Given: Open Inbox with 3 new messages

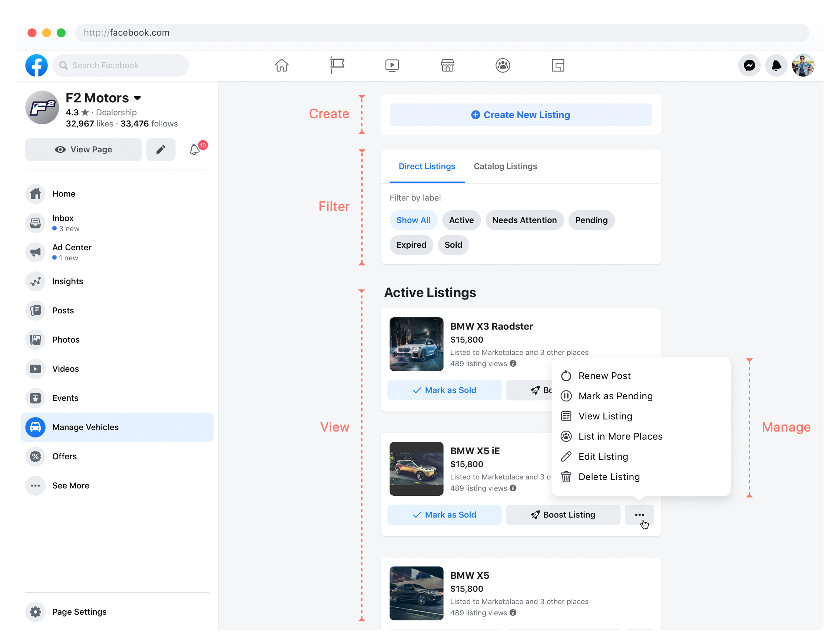Looking at the screenshot, I should tap(117, 223).
